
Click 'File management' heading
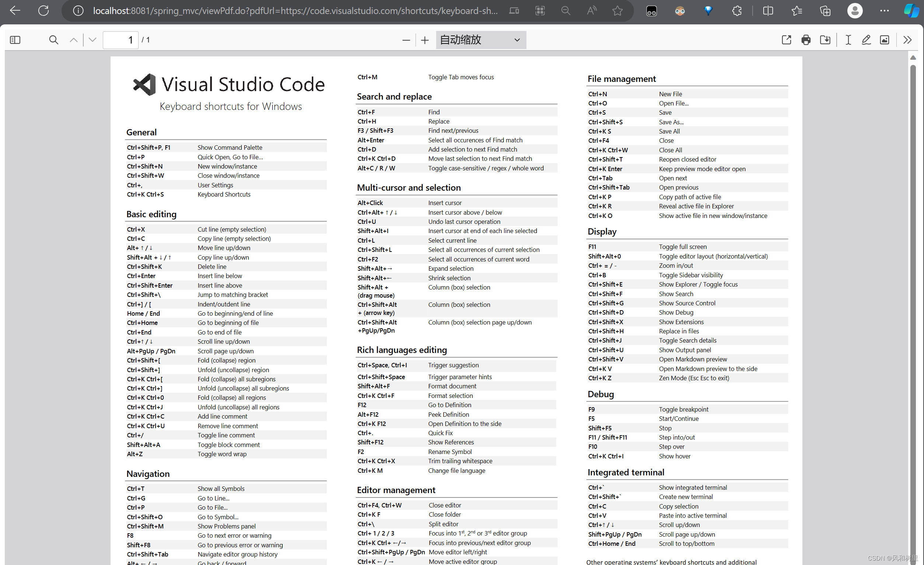pyautogui.click(x=621, y=79)
